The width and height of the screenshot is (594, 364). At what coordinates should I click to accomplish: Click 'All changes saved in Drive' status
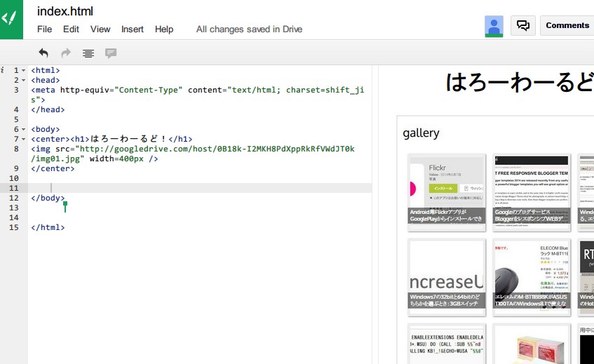(x=249, y=29)
